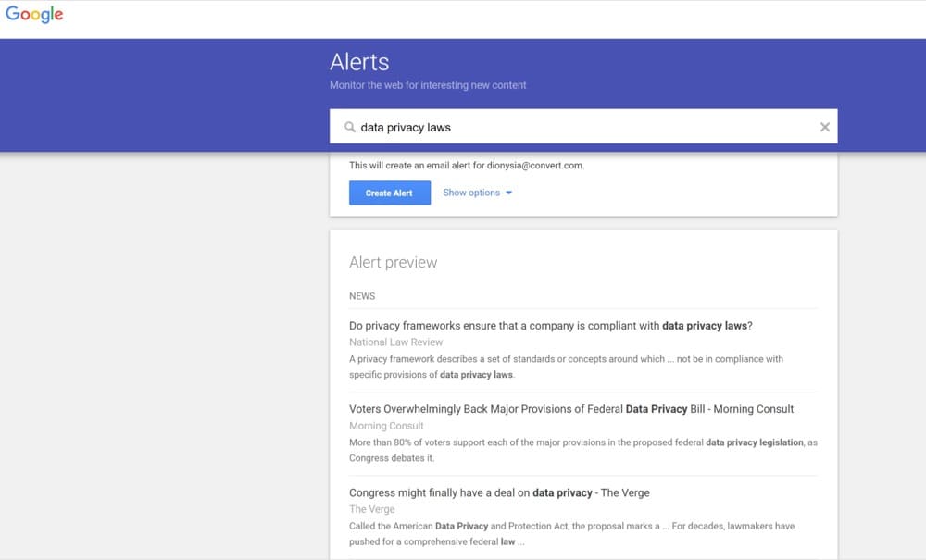The height and width of the screenshot is (560, 926).
Task: Open the 'Voters Overwhelmingly Back' article
Action: [571, 409]
